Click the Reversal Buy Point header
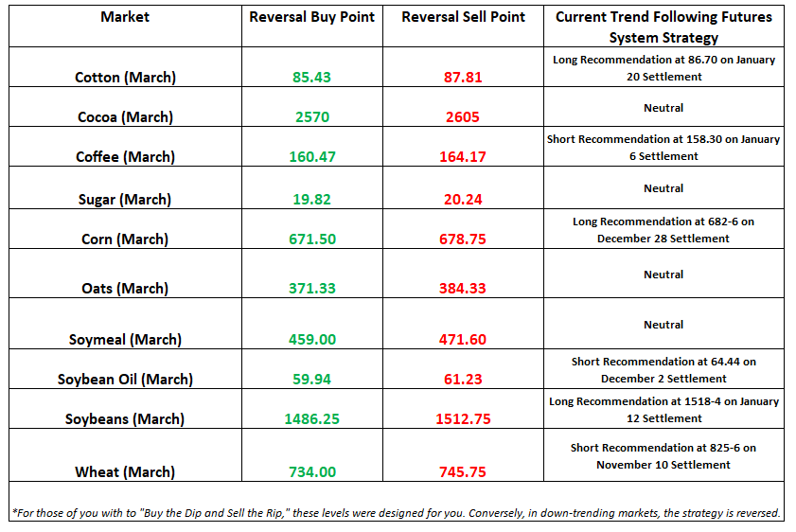 (x=311, y=17)
